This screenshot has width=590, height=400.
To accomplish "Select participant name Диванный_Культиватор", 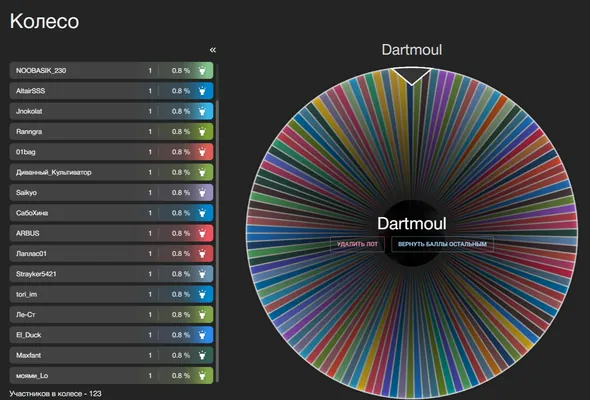I will coord(53,172).
